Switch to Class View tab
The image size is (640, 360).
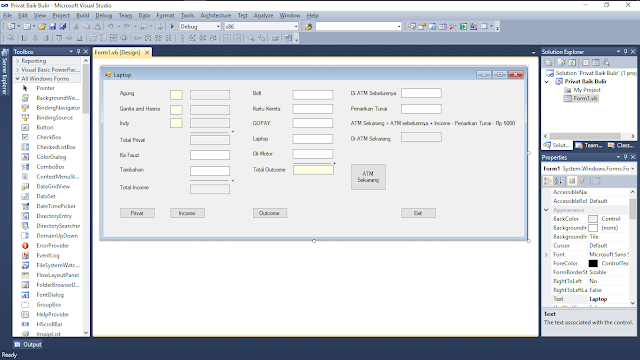click(x=620, y=145)
